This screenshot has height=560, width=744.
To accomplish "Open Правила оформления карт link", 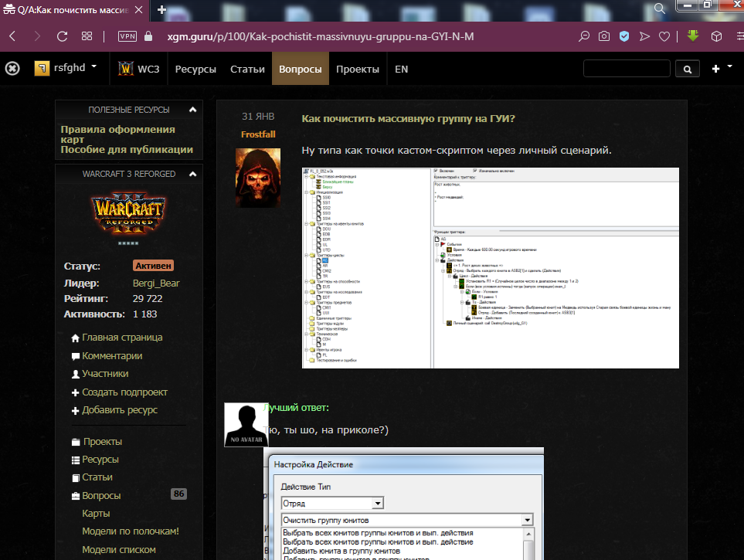I will 117,134.
